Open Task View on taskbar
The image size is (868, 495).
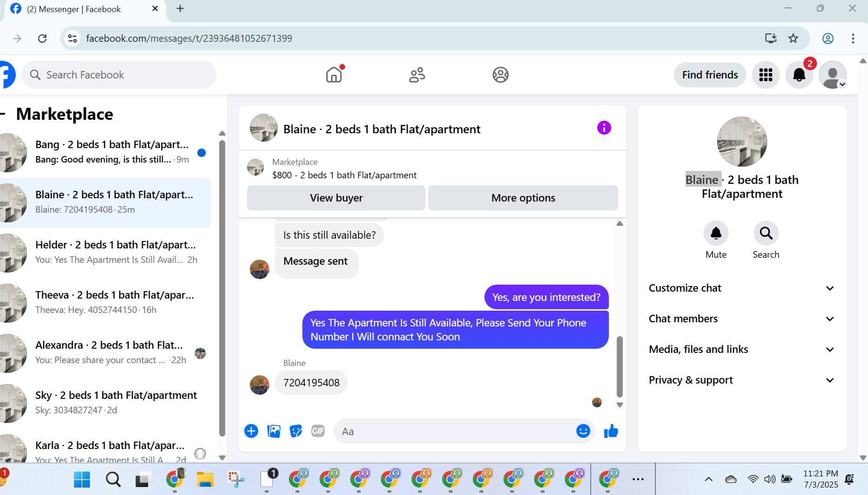[x=144, y=479]
